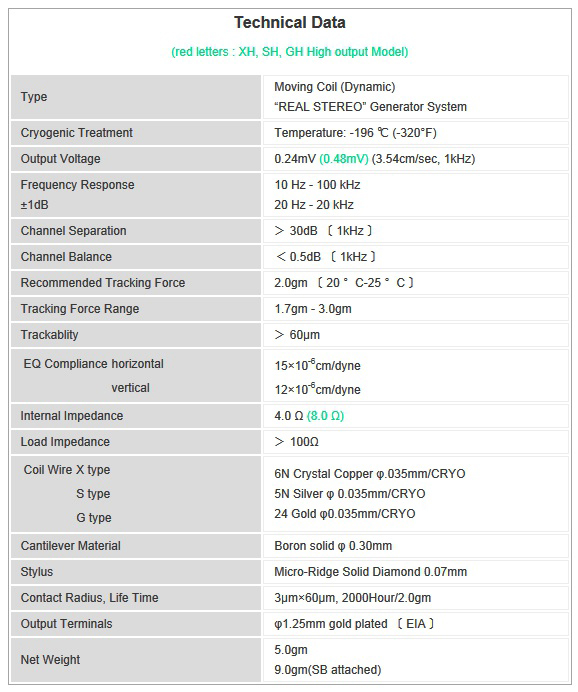
Task: Select the EQ Compliance horizontal label
Action: pos(94,364)
